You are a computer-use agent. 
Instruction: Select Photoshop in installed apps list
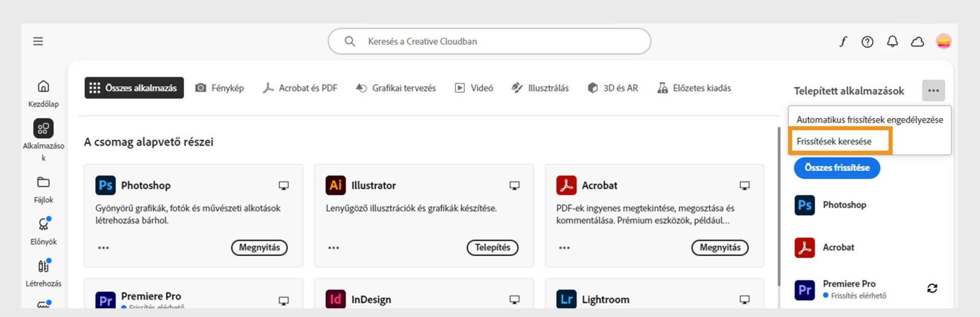pos(830,205)
